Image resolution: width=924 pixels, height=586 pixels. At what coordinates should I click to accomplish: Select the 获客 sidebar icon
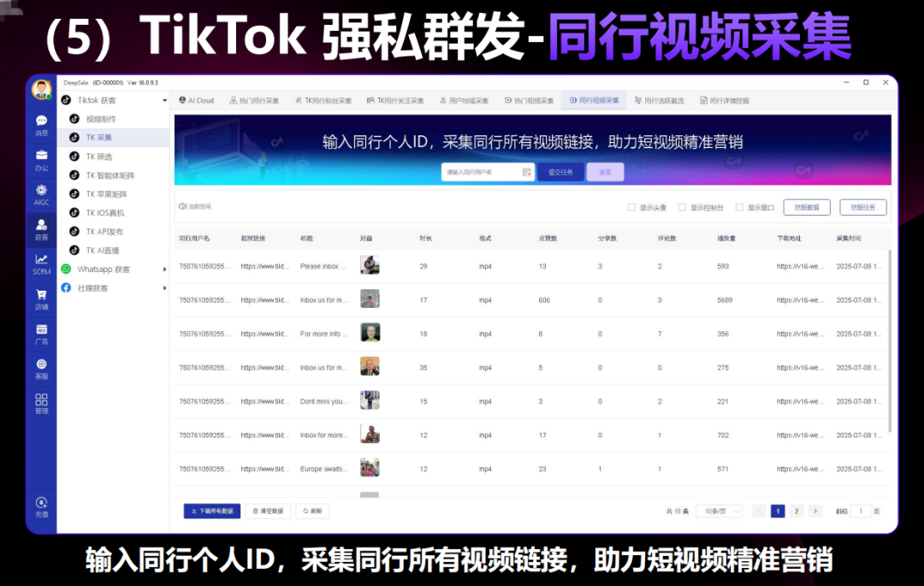41,229
